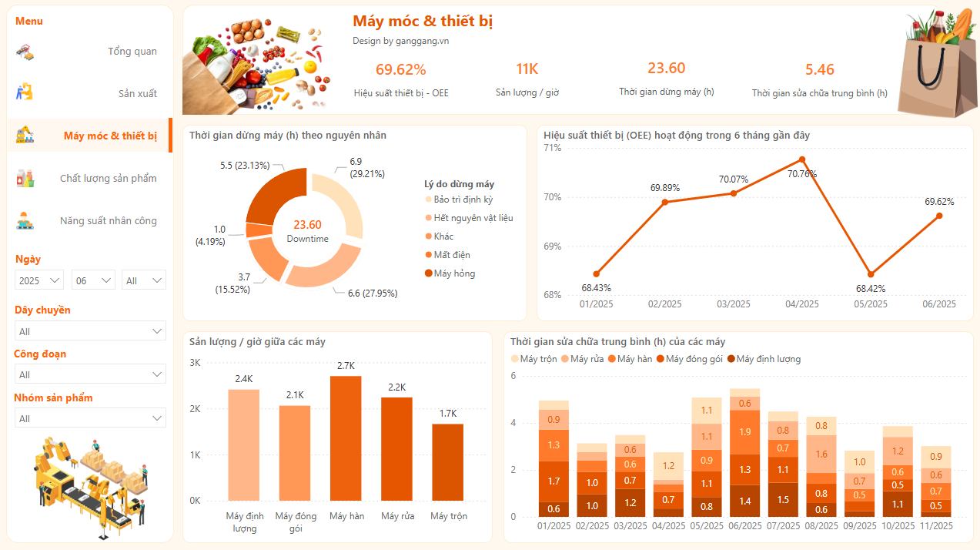Click the Tổng quan truck icon
The image size is (980, 550).
[25, 52]
